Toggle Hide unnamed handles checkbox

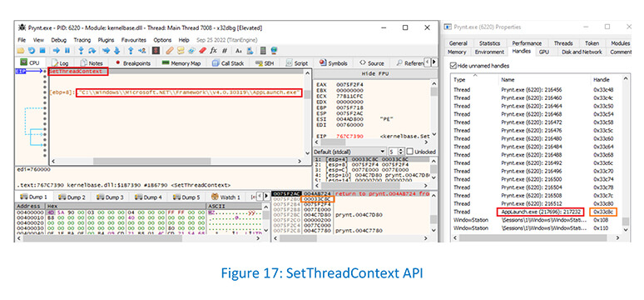[453, 66]
